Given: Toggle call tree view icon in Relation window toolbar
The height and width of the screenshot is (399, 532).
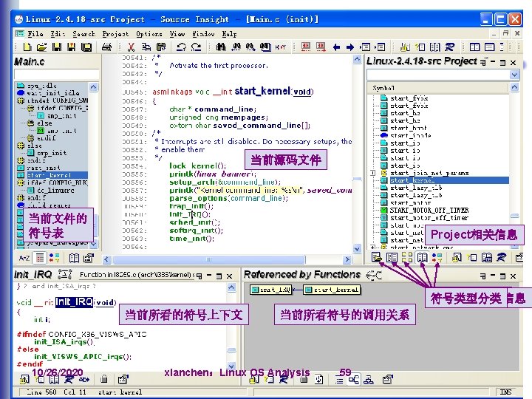Looking at the screenshot, I should click(x=353, y=380).
